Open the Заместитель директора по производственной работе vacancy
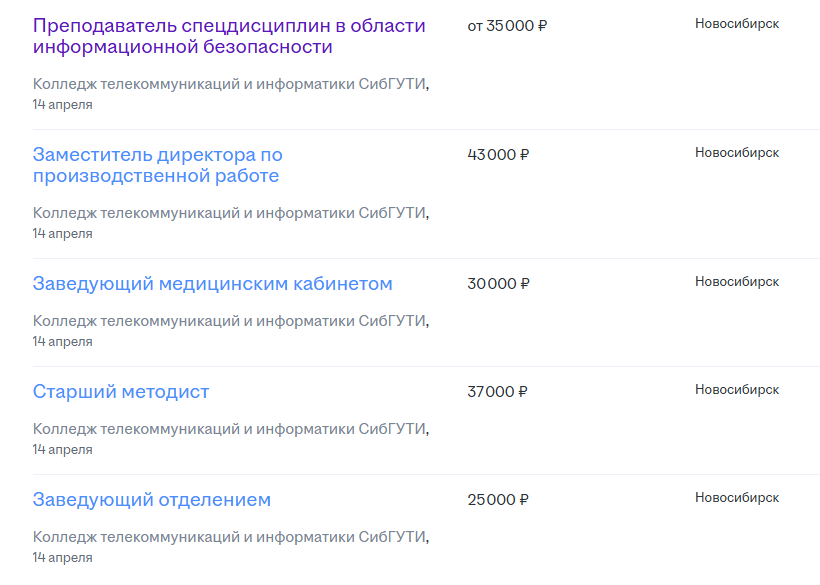Image resolution: width=820 pixels, height=585 pixels. 157,165
